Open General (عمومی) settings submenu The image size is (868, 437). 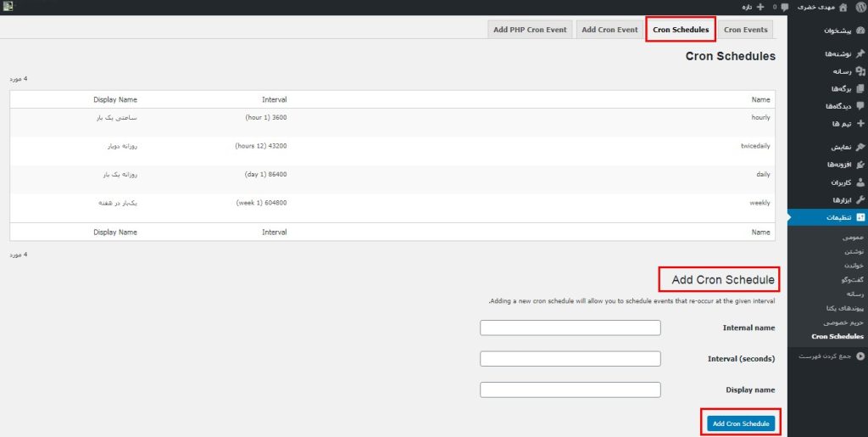coord(853,237)
